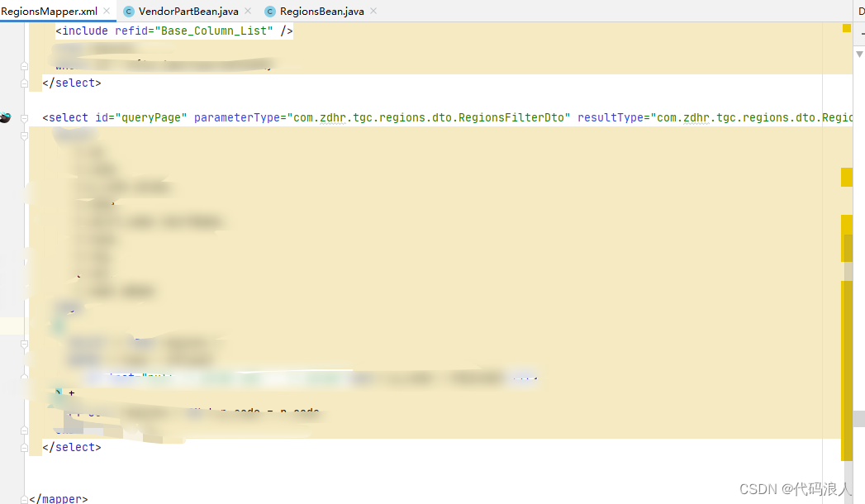
Task: Click the </mapper> closing tag
Action: click(x=59, y=498)
